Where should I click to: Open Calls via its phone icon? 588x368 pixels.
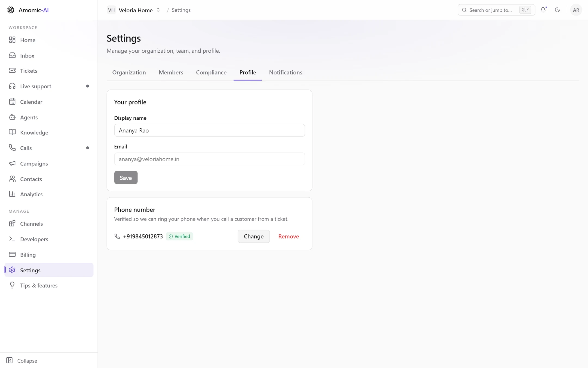click(x=12, y=148)
